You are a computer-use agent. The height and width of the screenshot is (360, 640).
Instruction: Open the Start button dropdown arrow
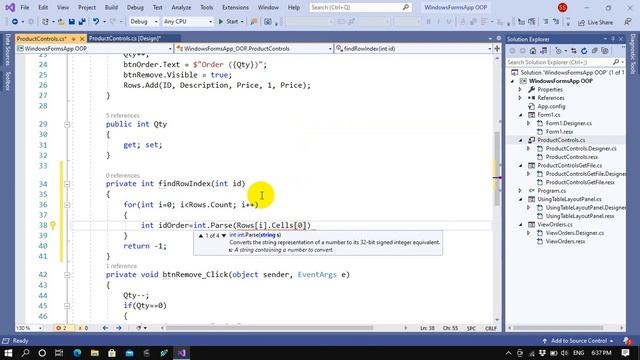[x=242, y=22]
